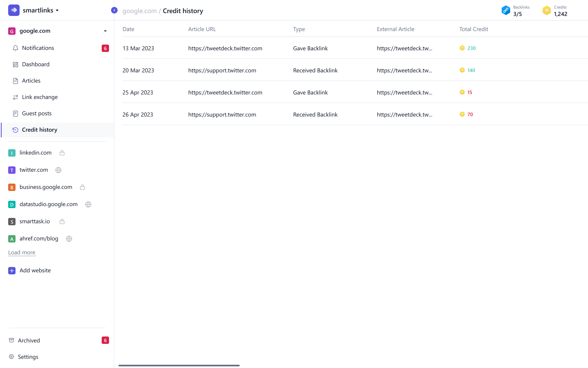Open the Link exchange page
The height and width of the screenshot is (368, 588).
click(40, 97)
